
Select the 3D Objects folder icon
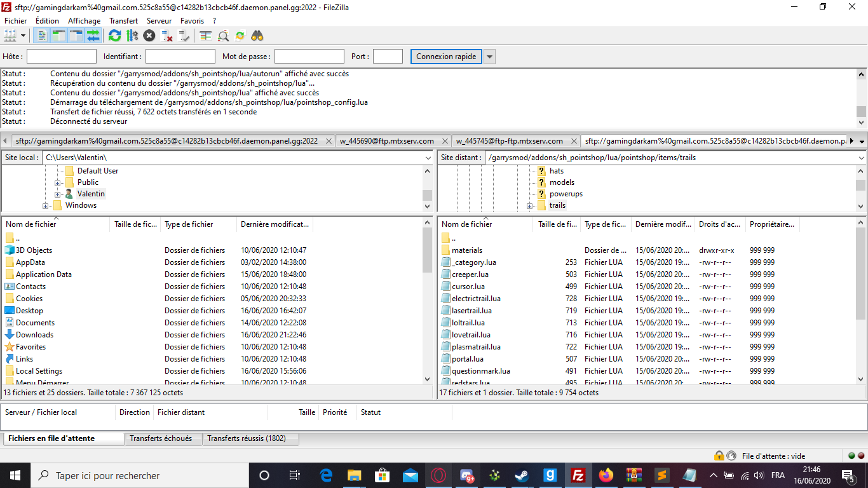coord(10,250)
